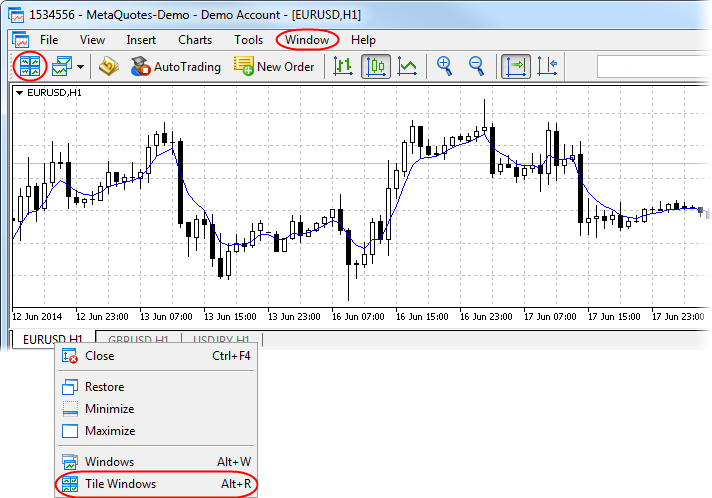The image size is (712, 498).
Task: Click the 12 Jun 2014 time axis label
Action: pyautogui.click(x=37, y=316)
